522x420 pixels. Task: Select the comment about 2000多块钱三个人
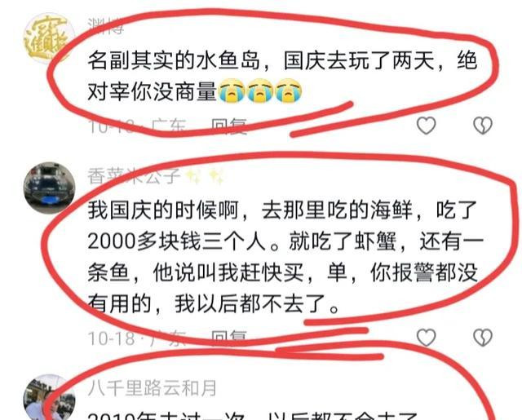285,257
